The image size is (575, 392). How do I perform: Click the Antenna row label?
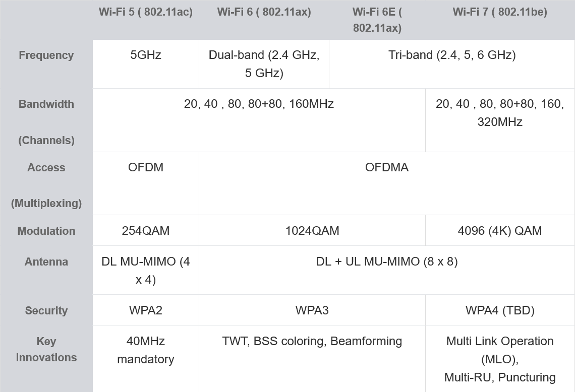46,262
